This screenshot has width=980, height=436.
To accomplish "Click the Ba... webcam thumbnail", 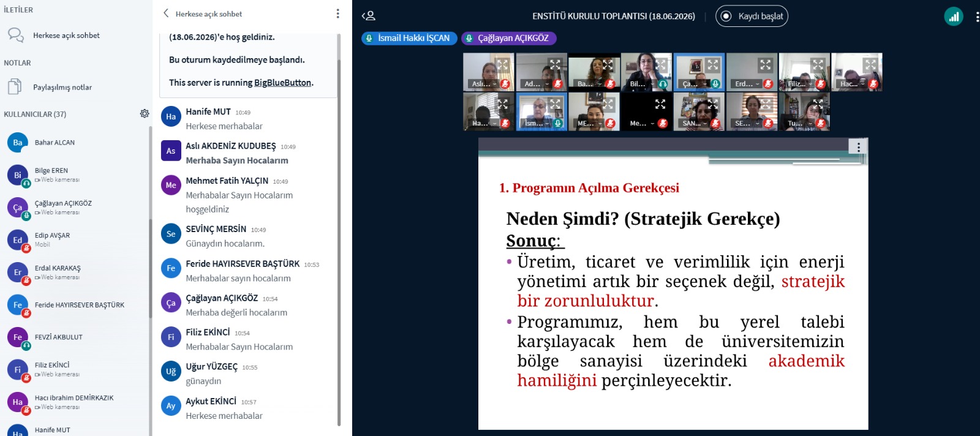I will pos(594,72).
